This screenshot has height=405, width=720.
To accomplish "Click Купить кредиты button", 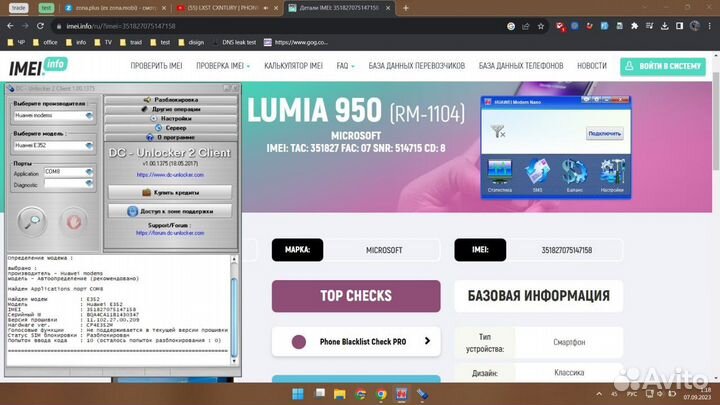I will pyautogui.click(x=170, y=192).
